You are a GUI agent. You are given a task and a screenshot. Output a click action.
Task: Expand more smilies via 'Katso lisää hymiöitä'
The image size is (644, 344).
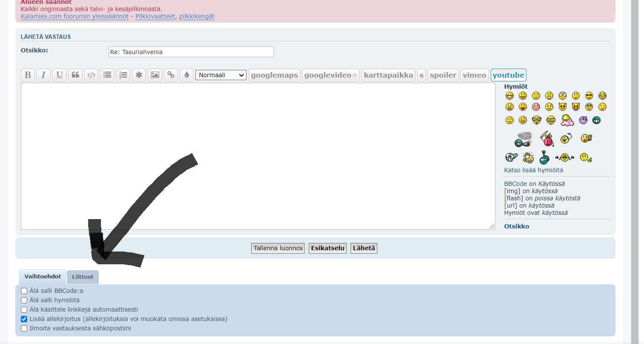point(533,170)
